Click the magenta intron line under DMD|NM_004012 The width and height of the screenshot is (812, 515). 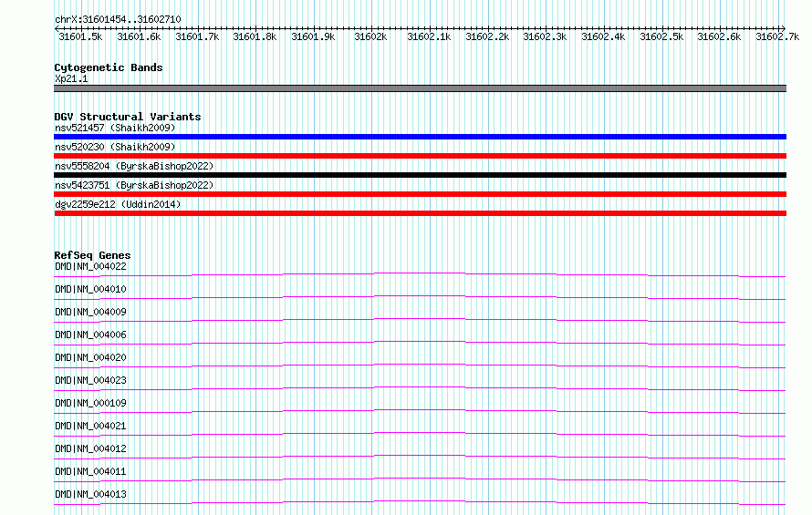[x=420, y=455]
